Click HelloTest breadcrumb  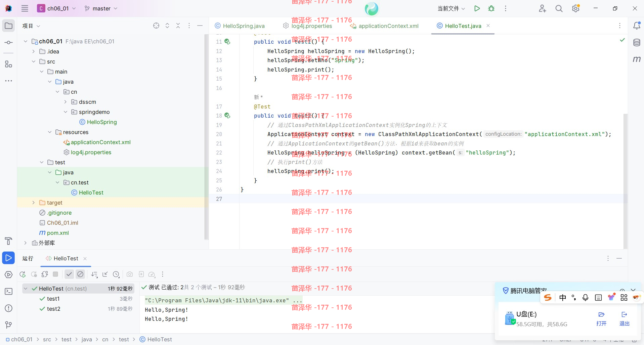coord(156,339)
